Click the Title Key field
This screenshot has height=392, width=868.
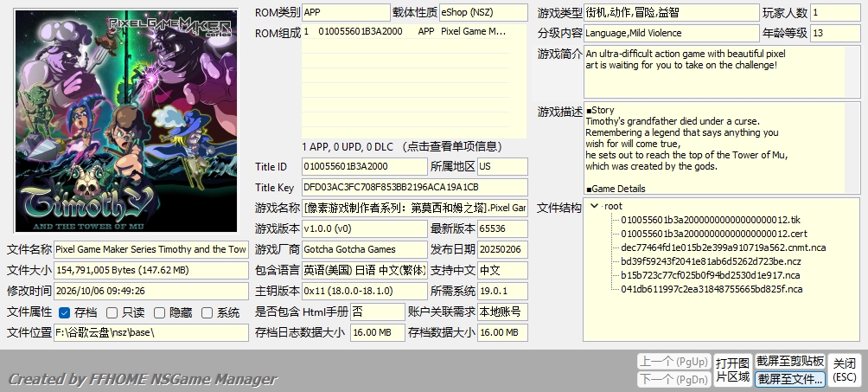coord(415,187)
